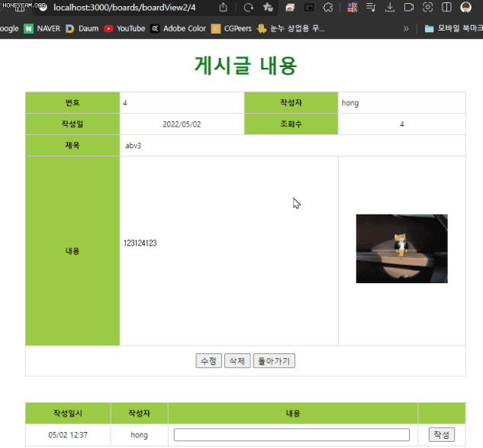This screenshot has width=483, height=448.
Task: Open the YouTube bookmark
Action: tap(124, 29)
